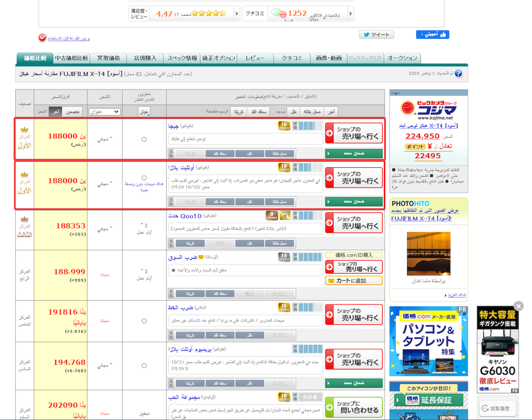532x420 pixels.
Task: Click green warranty button in 194.768 row
Action: (x=354, y=383)
